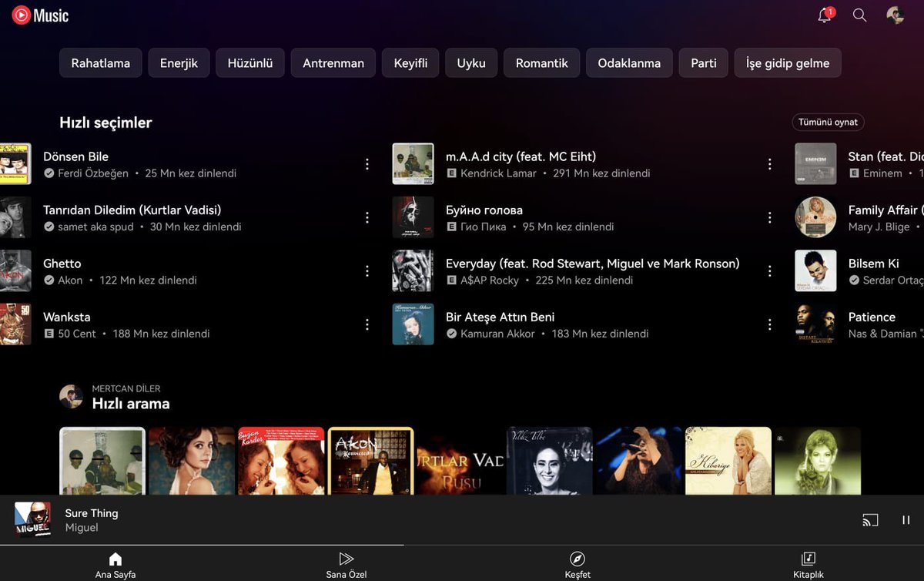Open options menu for Буйно голова
This screenshot has height=581, width=924.
pos(769,218)
